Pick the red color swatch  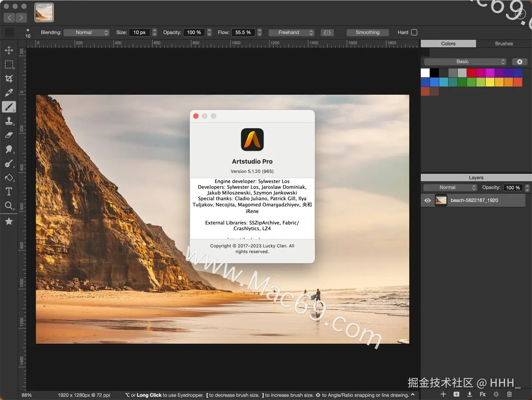[471, 73]
